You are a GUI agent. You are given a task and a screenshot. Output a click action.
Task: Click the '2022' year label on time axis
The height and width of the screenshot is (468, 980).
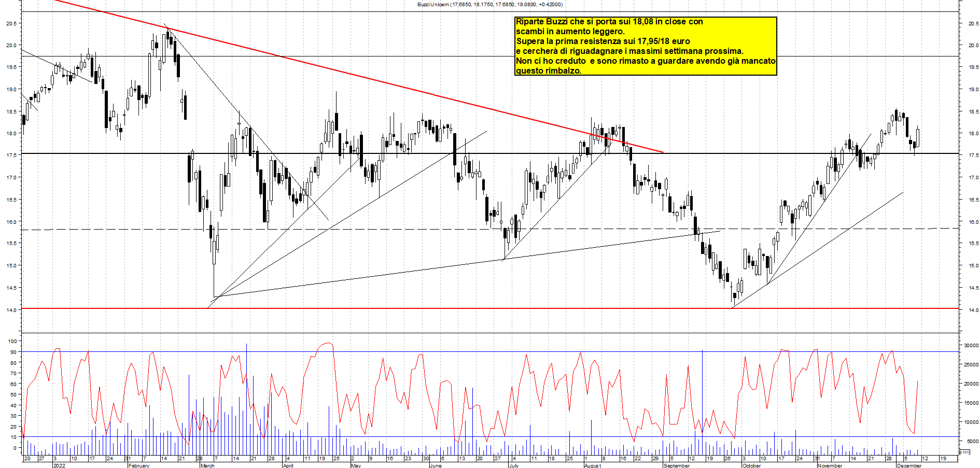[x=60, y=465]
